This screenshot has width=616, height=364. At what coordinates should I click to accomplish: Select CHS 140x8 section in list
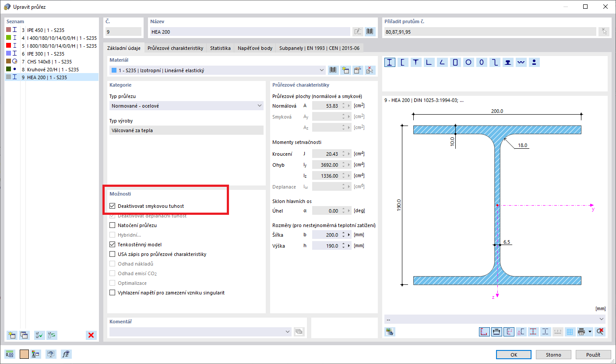pyautogui.click(x=52, y=61)
